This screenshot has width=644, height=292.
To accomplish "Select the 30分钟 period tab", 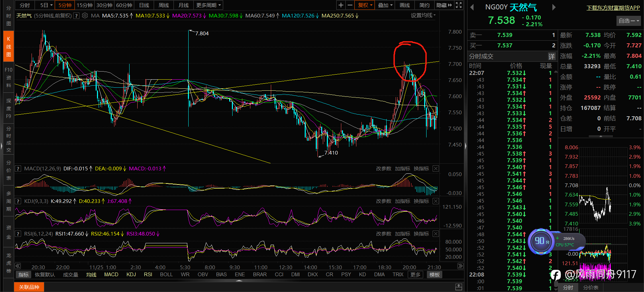I will [104, 5].
